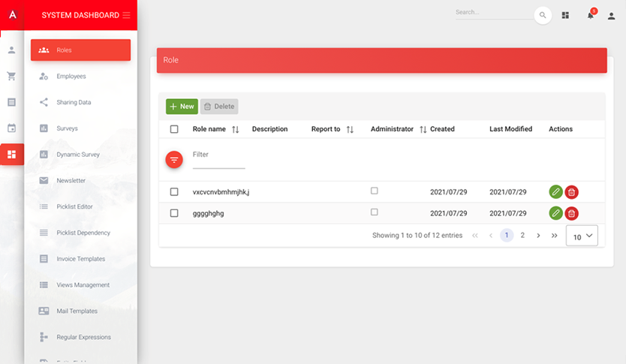Open the notifications bell icon

591,15
